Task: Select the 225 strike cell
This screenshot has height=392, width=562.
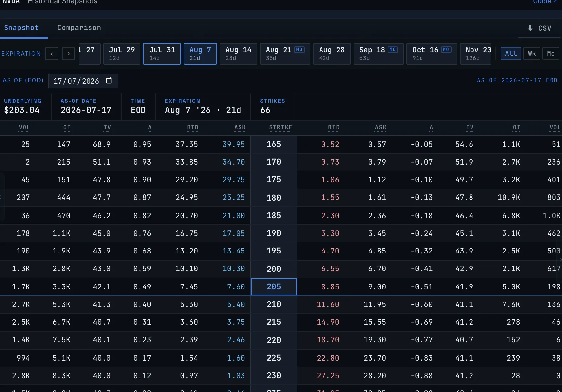Action: [274, 358]
